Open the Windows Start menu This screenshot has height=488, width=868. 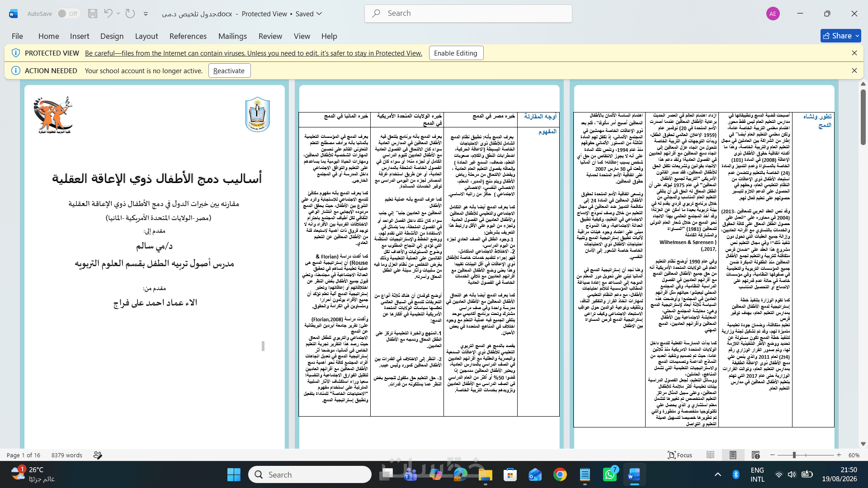[234, 475]
